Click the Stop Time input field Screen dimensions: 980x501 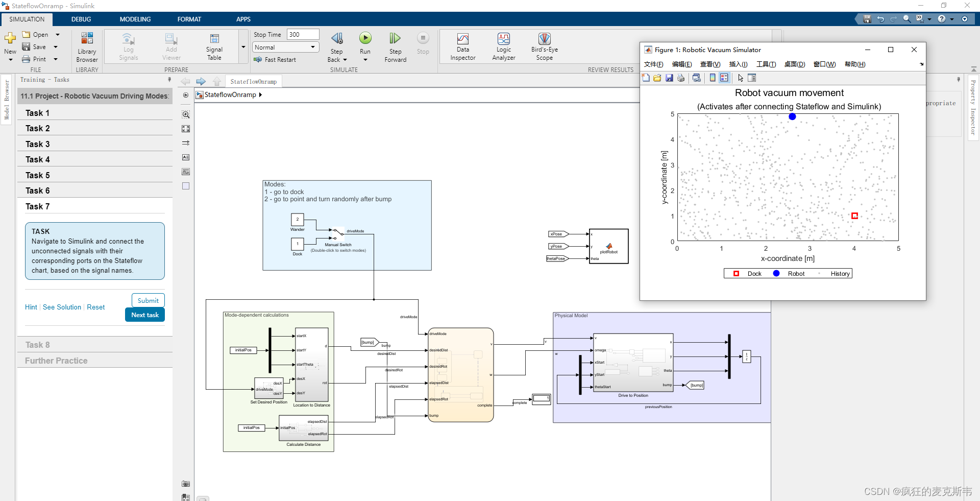tap(303, 35)
